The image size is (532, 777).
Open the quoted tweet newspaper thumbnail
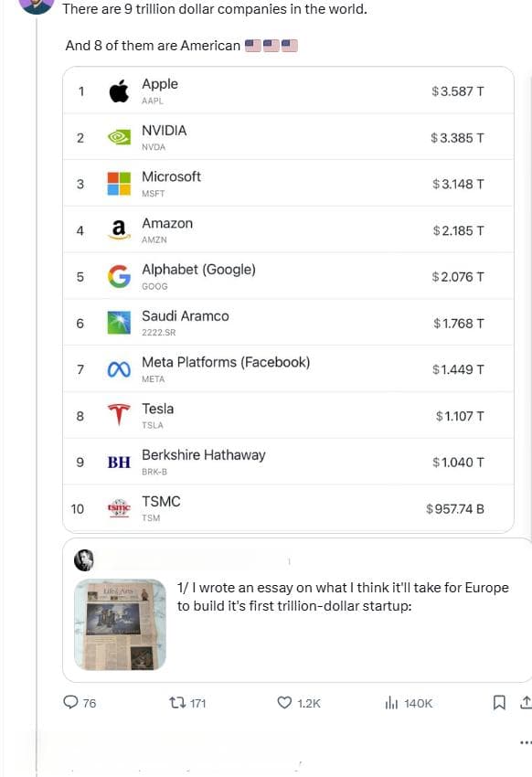[120, 624]
